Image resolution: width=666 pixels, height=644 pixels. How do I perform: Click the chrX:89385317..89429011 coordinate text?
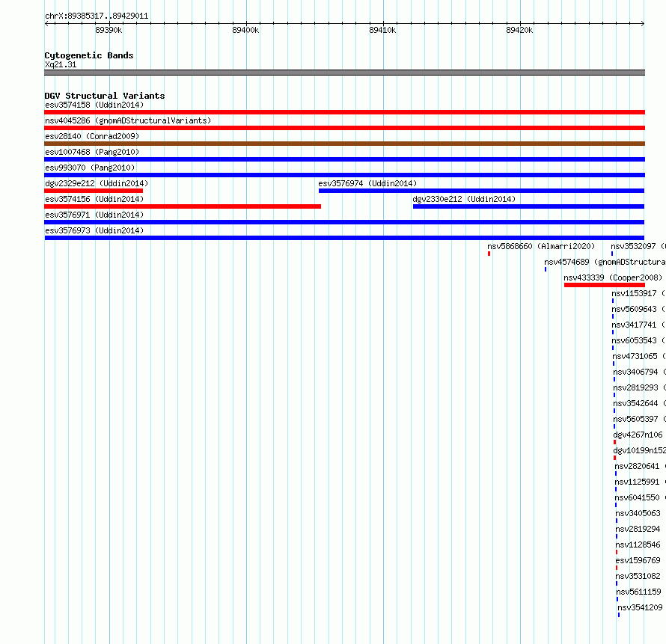click(97, 16)
